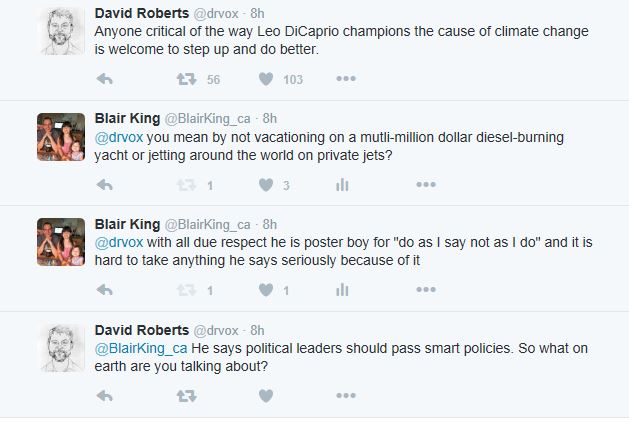Open more options on the 'poster boy' tweet
Viewport: 629px width, 423px height.
point(425,291)
